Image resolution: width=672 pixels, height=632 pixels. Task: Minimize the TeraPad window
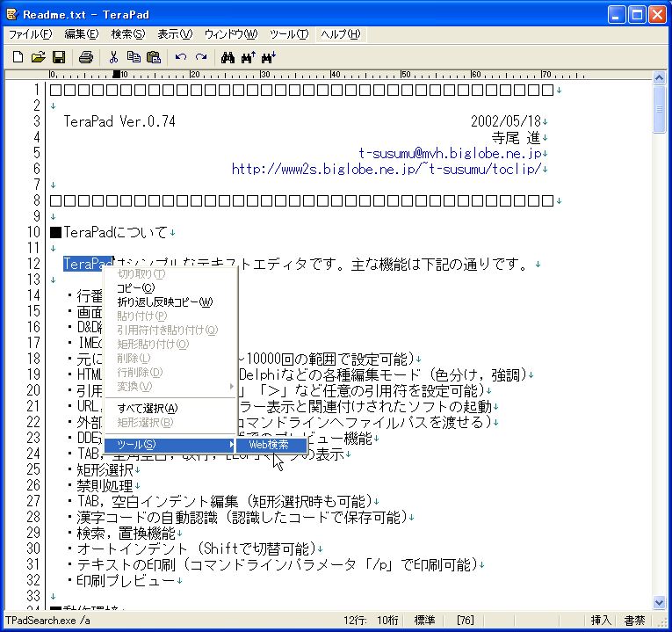(617, 15)
